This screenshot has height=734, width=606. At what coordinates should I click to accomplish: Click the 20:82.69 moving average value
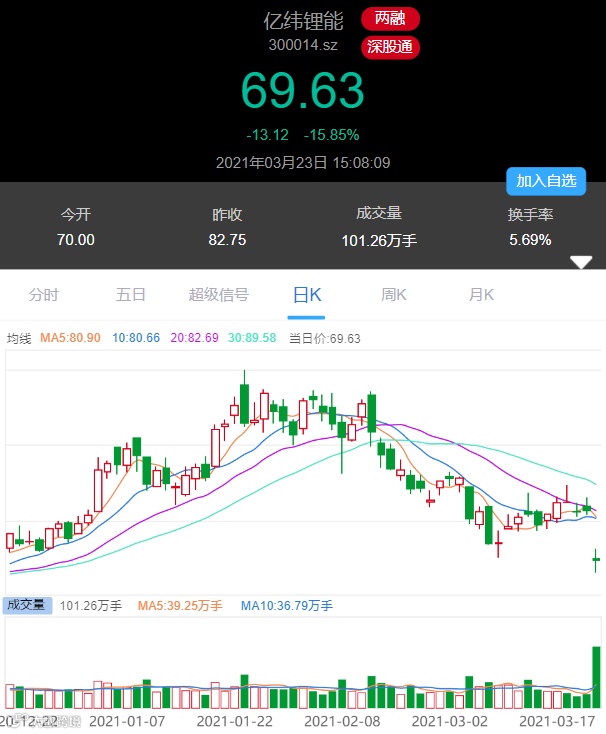(194, 338)
